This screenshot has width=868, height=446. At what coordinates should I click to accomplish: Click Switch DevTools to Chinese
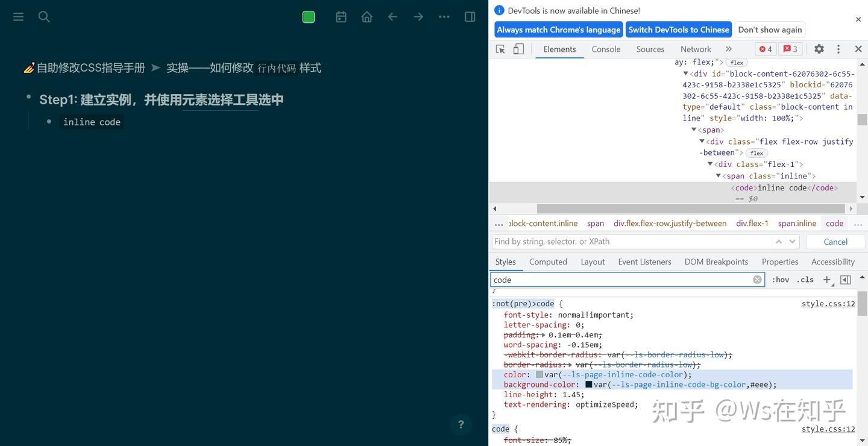[678, 29]
